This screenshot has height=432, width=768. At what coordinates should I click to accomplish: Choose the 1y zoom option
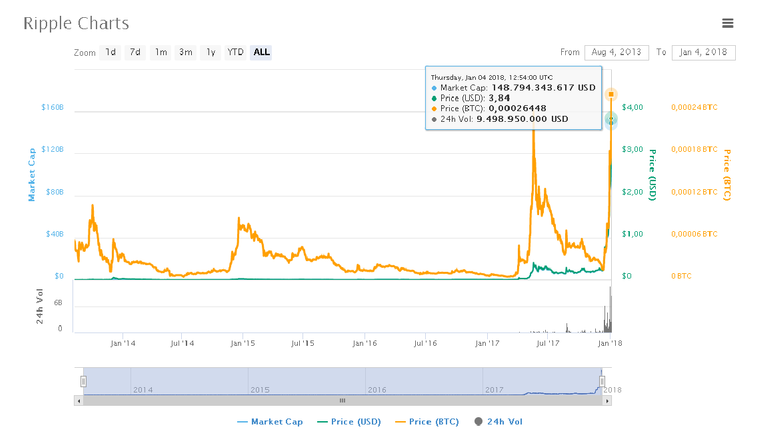click(x=211, y=52)
